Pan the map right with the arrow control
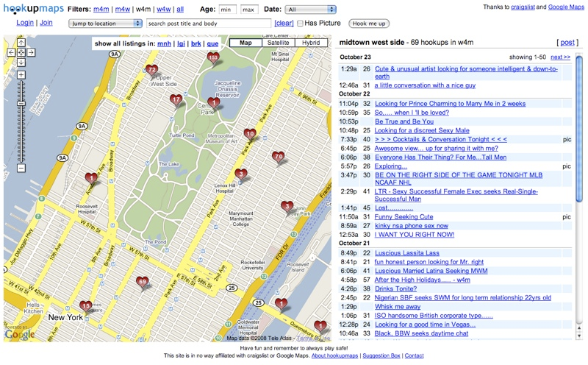Image resolution: width=588 pixels, height=365 pixels. [x=31, y=52]
